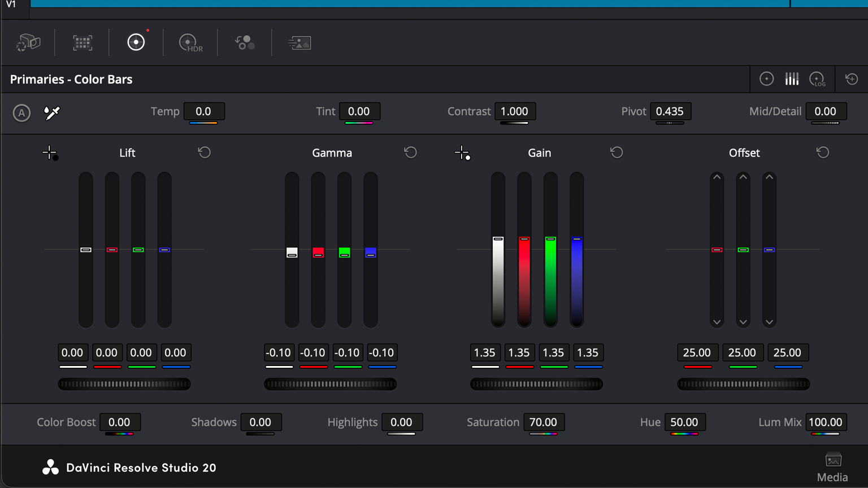Open the Media page tab
The height and width of the screenshot is (488, 868).
point(832,468)
